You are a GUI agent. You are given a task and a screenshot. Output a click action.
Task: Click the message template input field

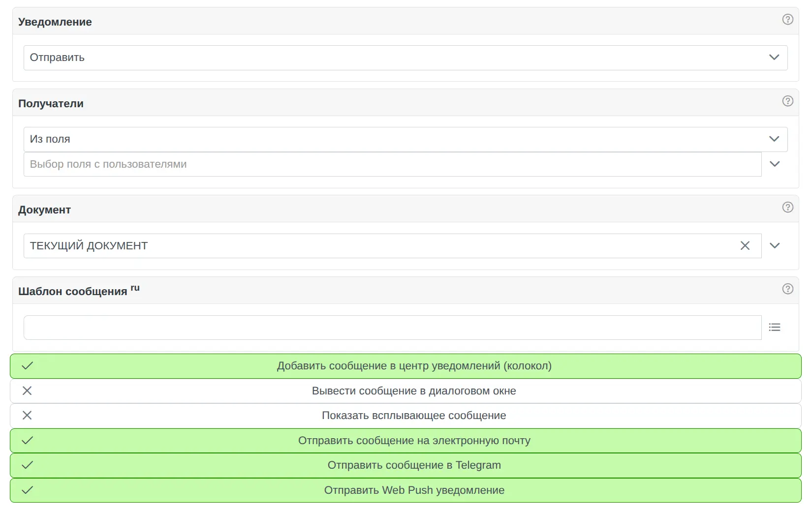(392, 328)
